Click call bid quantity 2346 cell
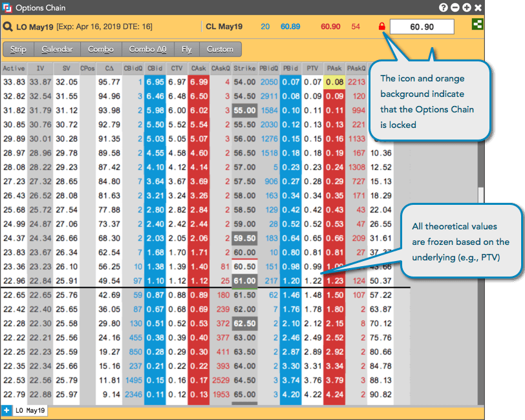 tap(133, 395)
